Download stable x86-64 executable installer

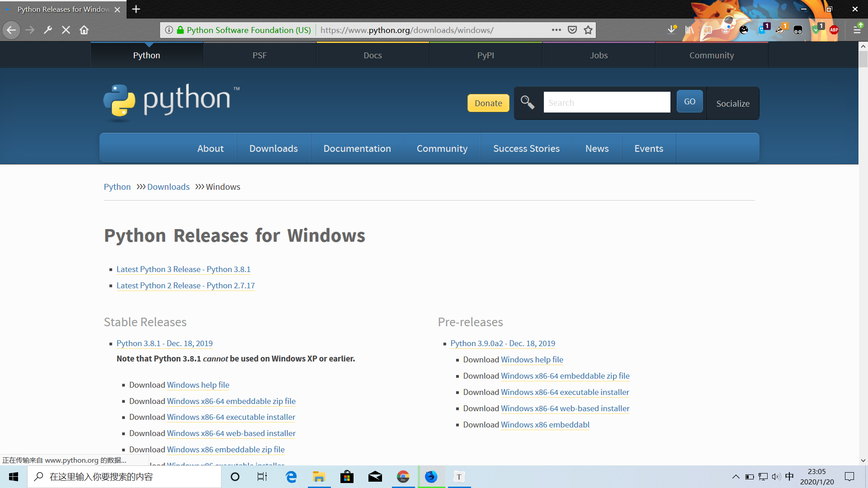pos(231,417)
